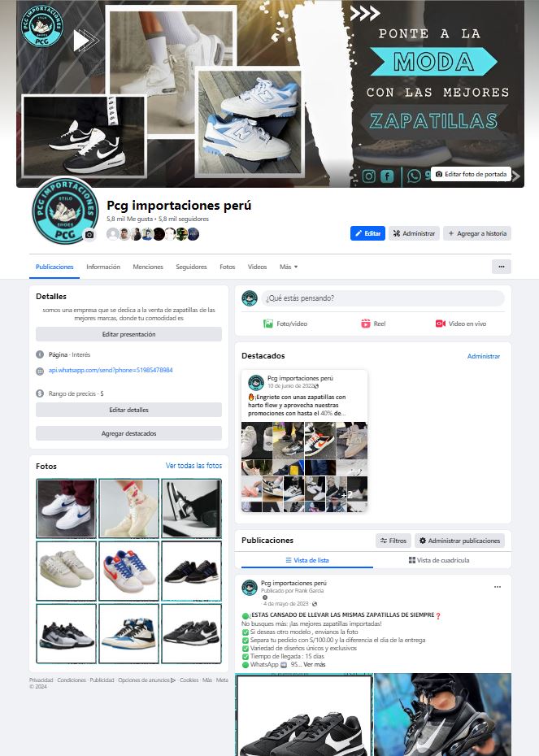
Task: Click camera icon on profile picture
Action: [89, 235]
